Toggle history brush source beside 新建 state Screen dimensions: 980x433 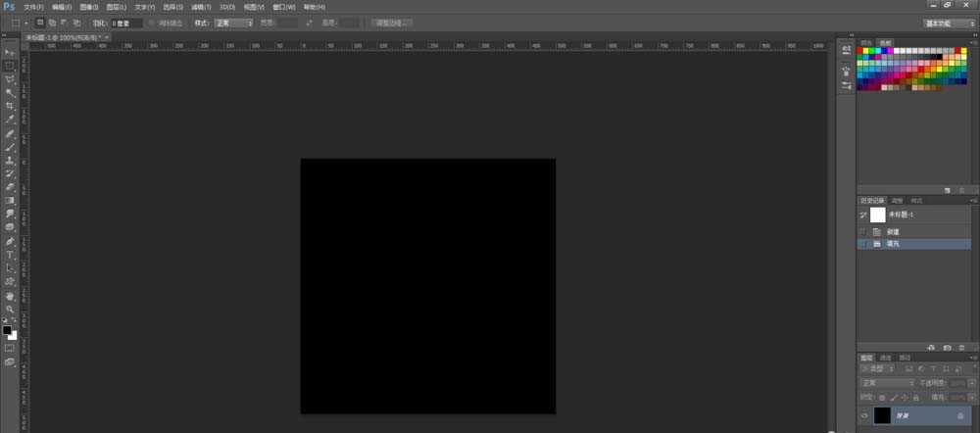[x=862, y=231]
